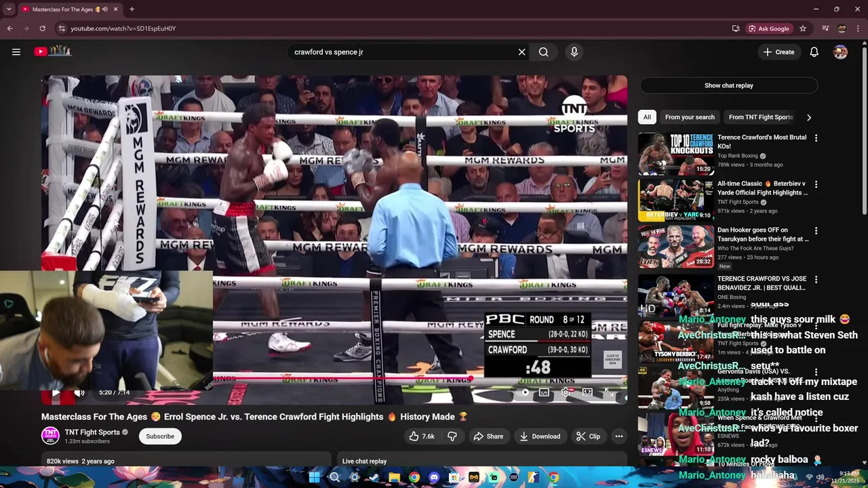
Task: Open Chrome profile avatar
Action: pyautogui.click(x=842, y=28)
